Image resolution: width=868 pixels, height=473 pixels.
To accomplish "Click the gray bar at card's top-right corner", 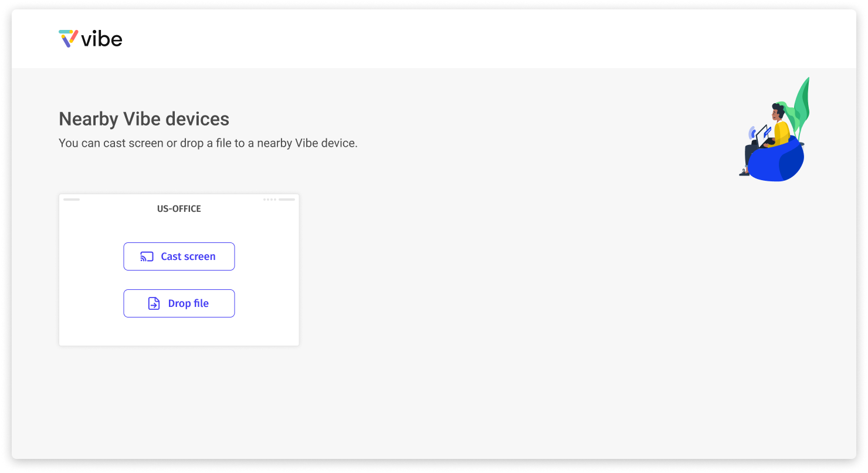I will (287, 200).
